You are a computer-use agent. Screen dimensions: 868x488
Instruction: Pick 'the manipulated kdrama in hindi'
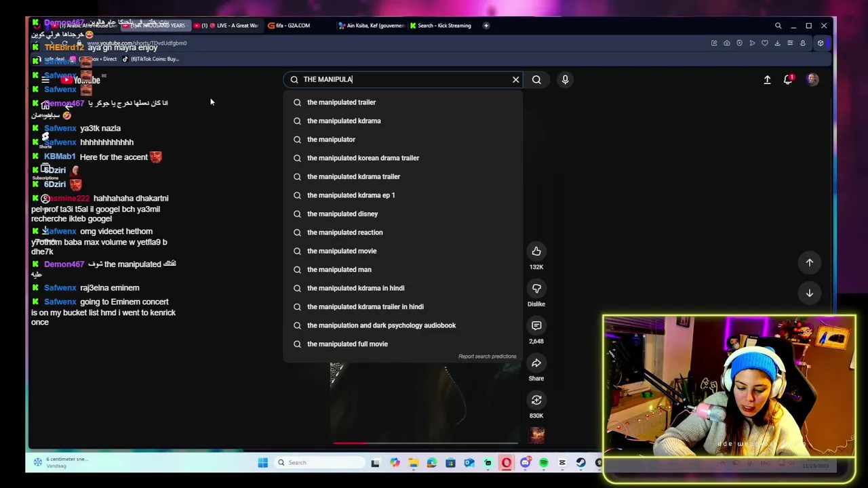[403, 288]
